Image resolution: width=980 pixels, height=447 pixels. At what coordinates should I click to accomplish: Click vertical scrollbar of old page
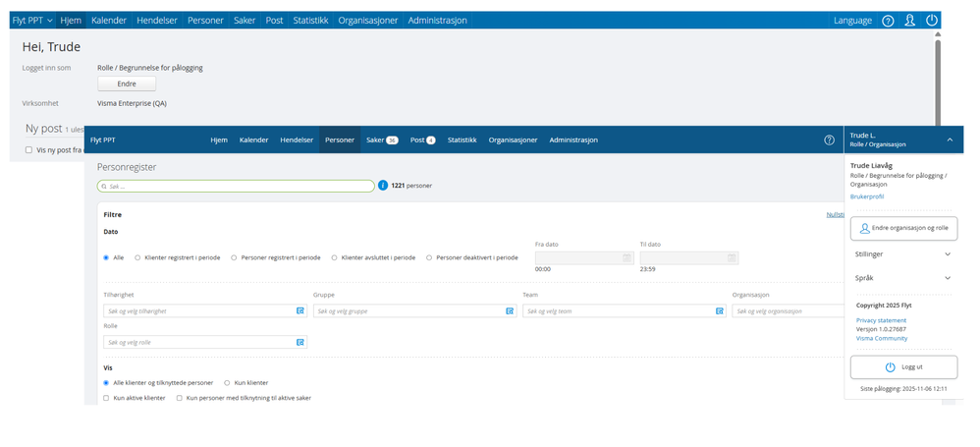click(938, 82)
